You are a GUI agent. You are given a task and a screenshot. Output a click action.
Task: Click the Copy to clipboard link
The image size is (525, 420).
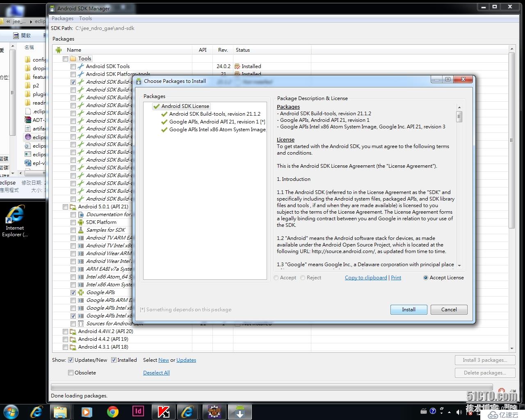pyautogui.click(x=366, y=278)
